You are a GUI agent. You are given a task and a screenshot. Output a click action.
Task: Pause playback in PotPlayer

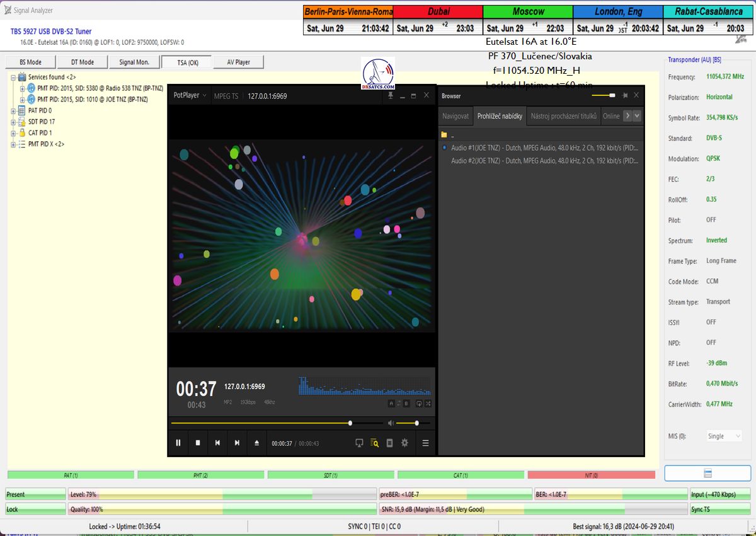[x=178, y=443]
